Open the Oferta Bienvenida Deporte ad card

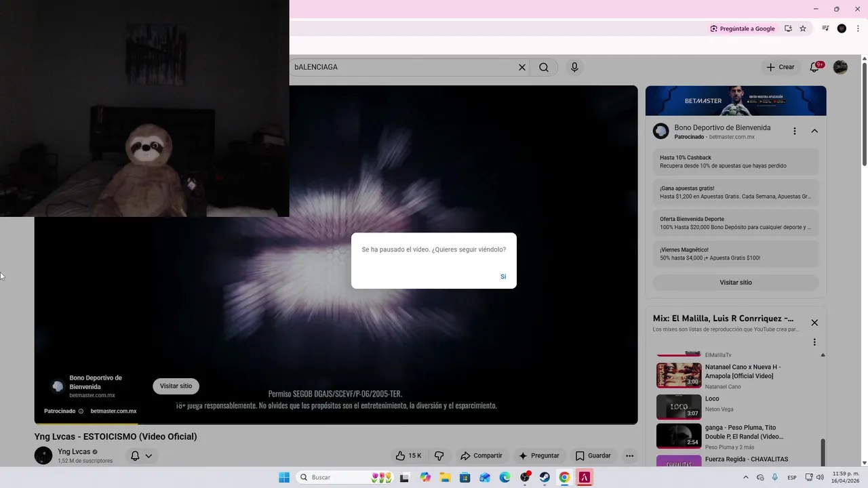[x=736, y=223]
